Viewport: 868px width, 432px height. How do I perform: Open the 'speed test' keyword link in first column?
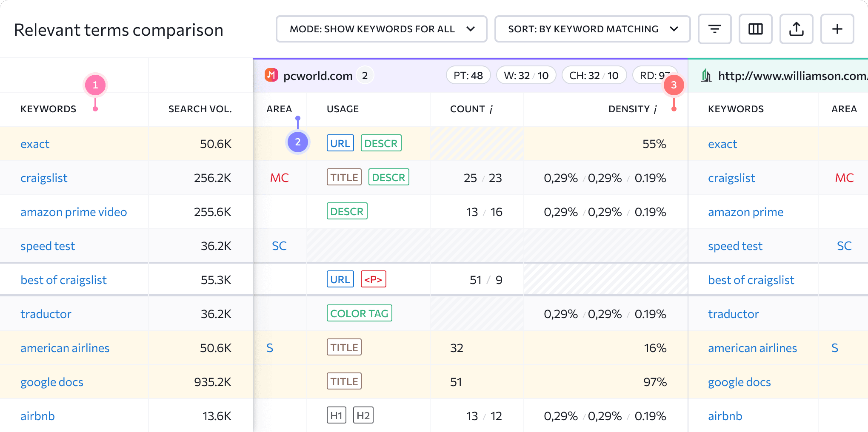point(48,246)
